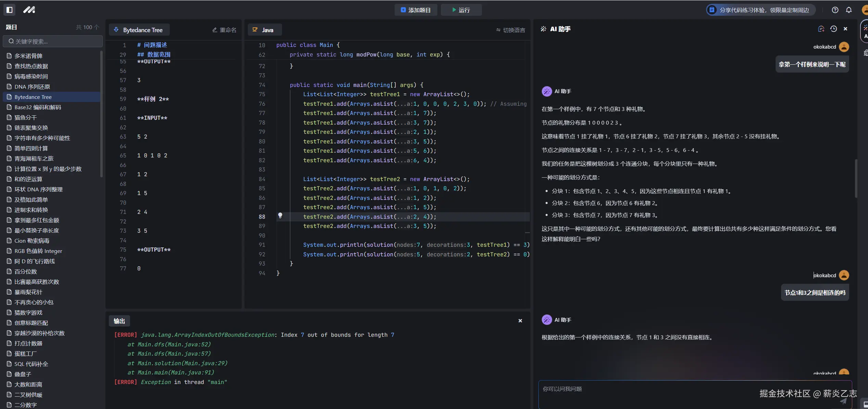This screenshot has height=409, width=868.
Task: Open AI chat history
Action: coord(833,29)
